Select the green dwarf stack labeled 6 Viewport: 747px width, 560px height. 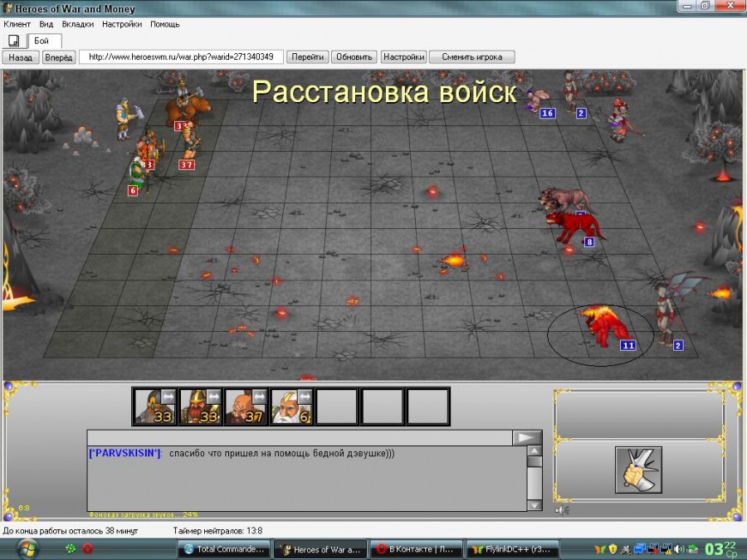click(x=139, y=175)
